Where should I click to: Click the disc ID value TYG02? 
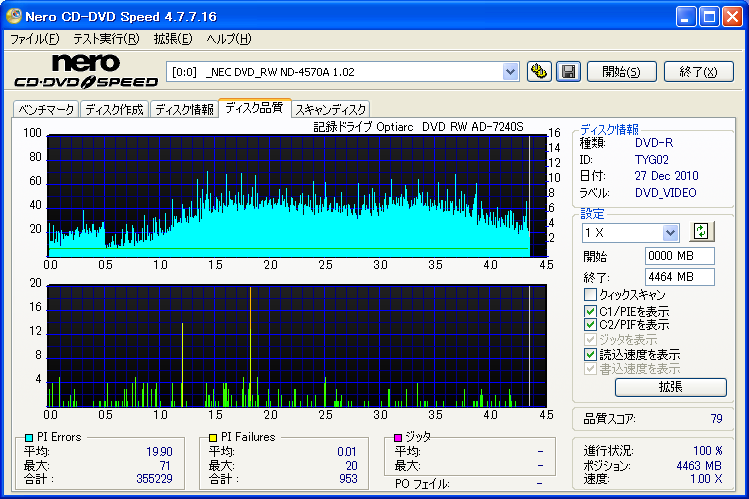pos(652,159)
